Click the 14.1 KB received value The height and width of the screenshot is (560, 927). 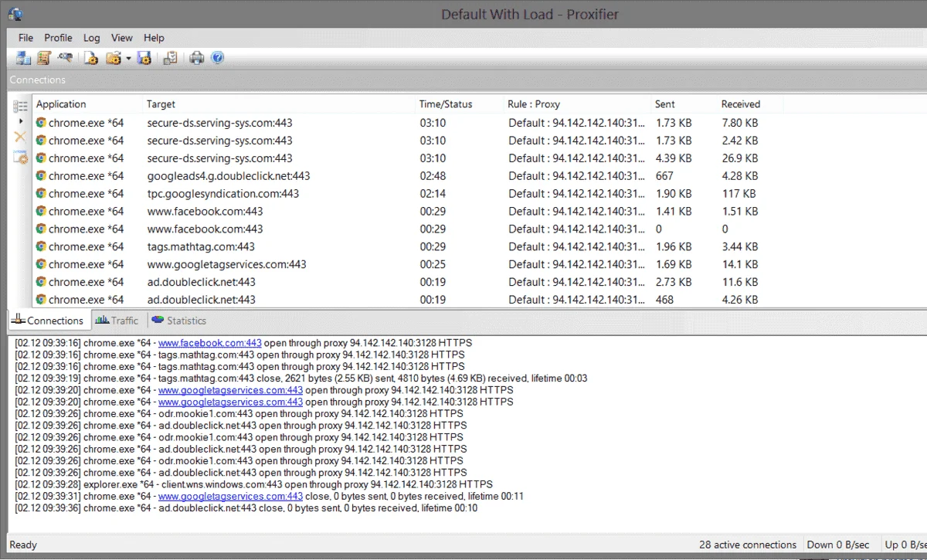click(740, 265)
